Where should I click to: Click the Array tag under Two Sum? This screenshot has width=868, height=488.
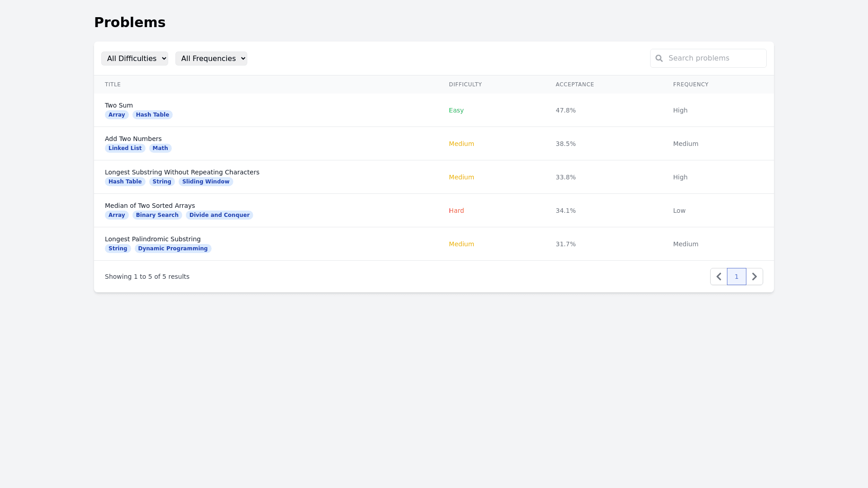coord(117,115)
